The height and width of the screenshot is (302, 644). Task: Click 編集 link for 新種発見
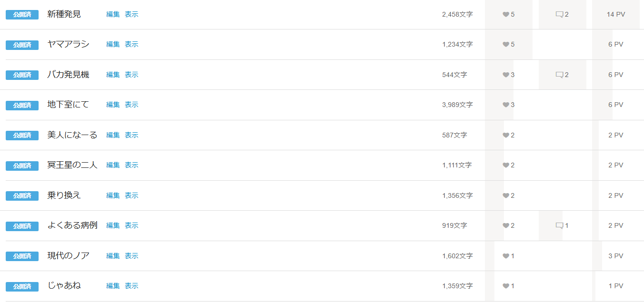[x=113, y=14]
